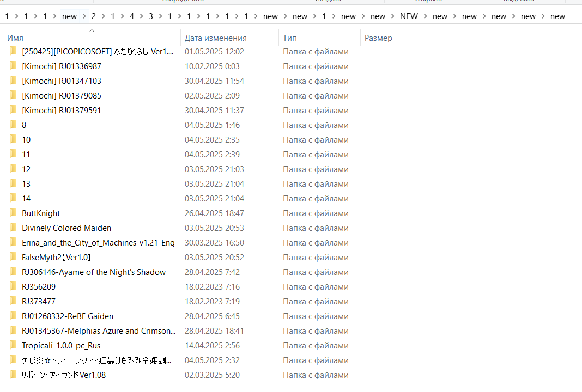The image size is (582, 392).
Task: Click the date 03.05.2025 20:53
Action: pyautogui.click(x=215, y=228)
